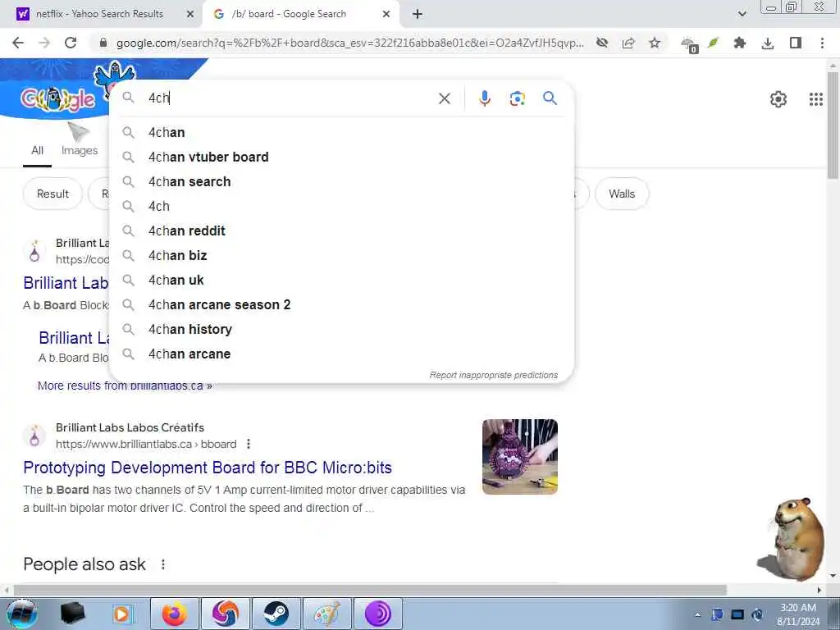Clear the search box text
The width and height of the screenshot is (840, 630).
tap(444, 98)
